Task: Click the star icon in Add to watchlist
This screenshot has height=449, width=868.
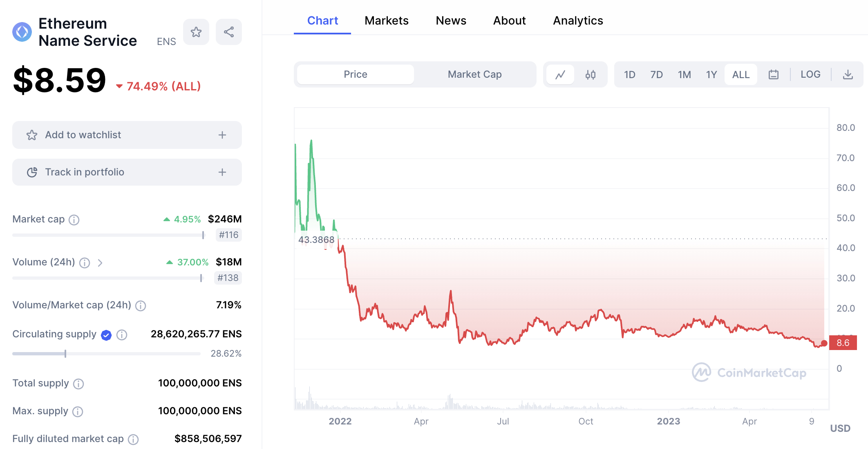Action: (x=32, y=135)
